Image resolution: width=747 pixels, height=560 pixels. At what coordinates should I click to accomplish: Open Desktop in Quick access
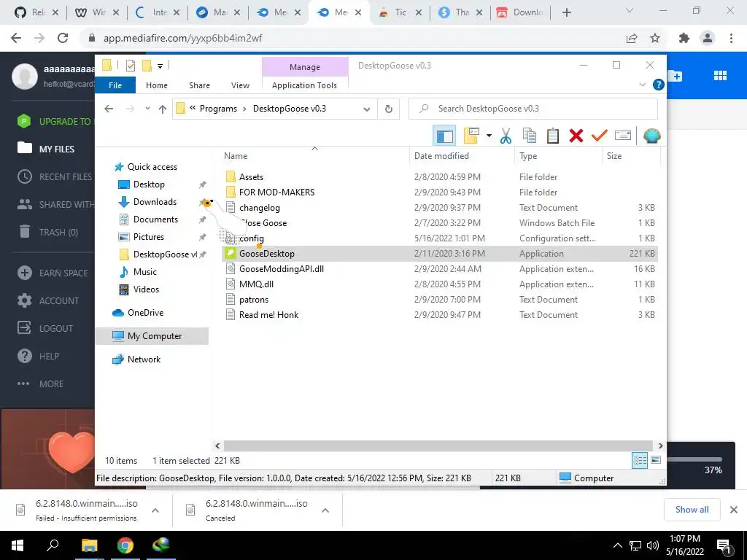click(x=149, y=184)
